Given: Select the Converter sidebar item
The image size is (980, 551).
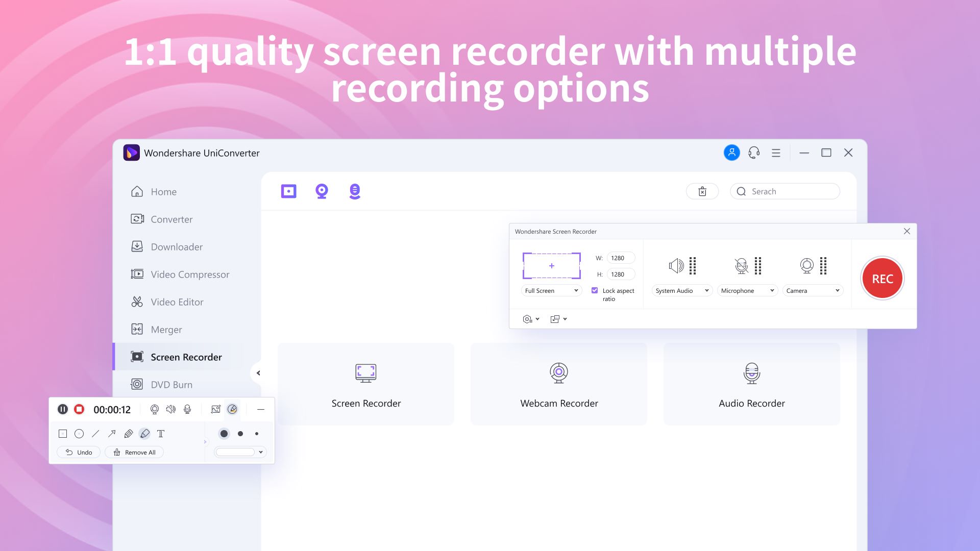Looking at the screenshot, I should click(x=171, y=219).
